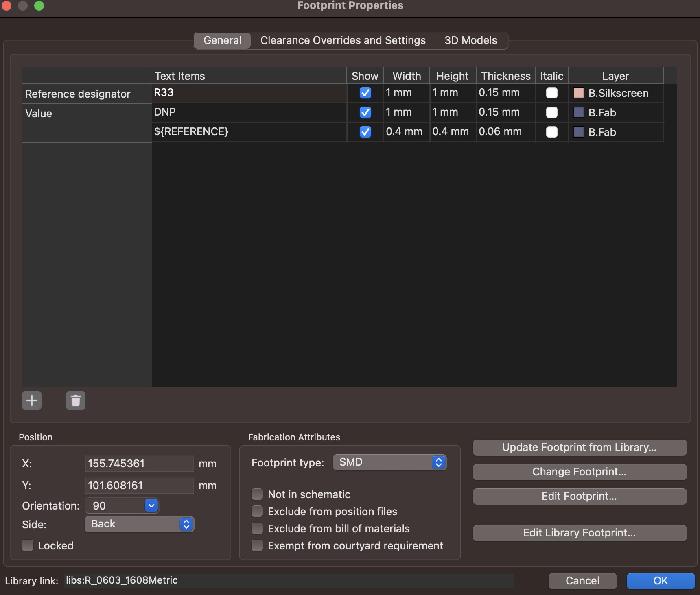The height and width of the screenshot is (595, 700).
Task: Click the Layer column header
Action: pyautogui.click(x=616, y=76)
